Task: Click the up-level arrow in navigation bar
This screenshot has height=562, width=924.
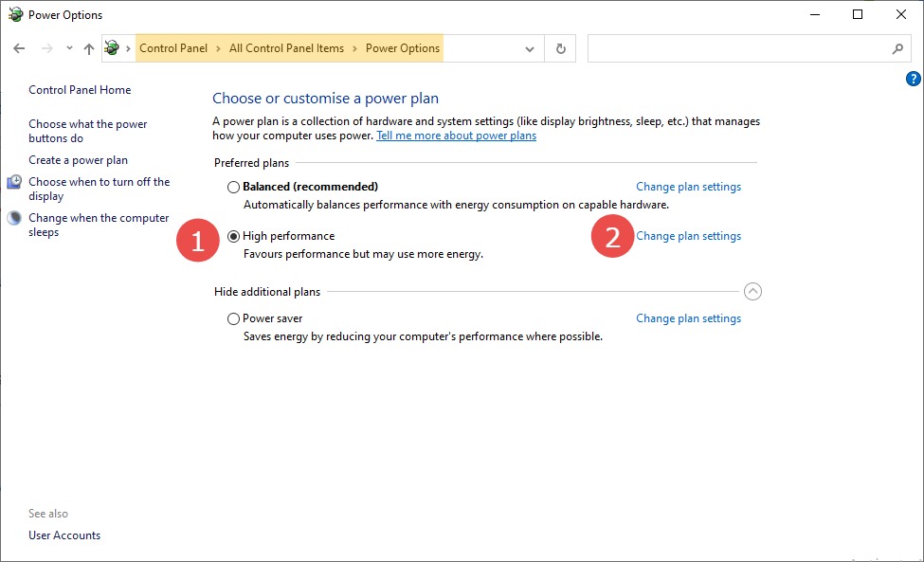Action: coord(89,48)
